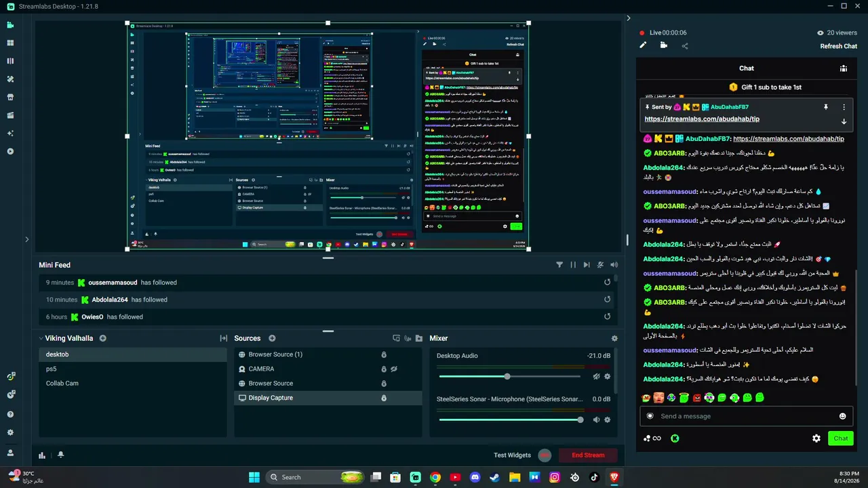Viewport: 868px width, 488px height.
Task: Open the Dashboard grid icon in sidebar
Action: pyautogui.click(x=10, y=43)
